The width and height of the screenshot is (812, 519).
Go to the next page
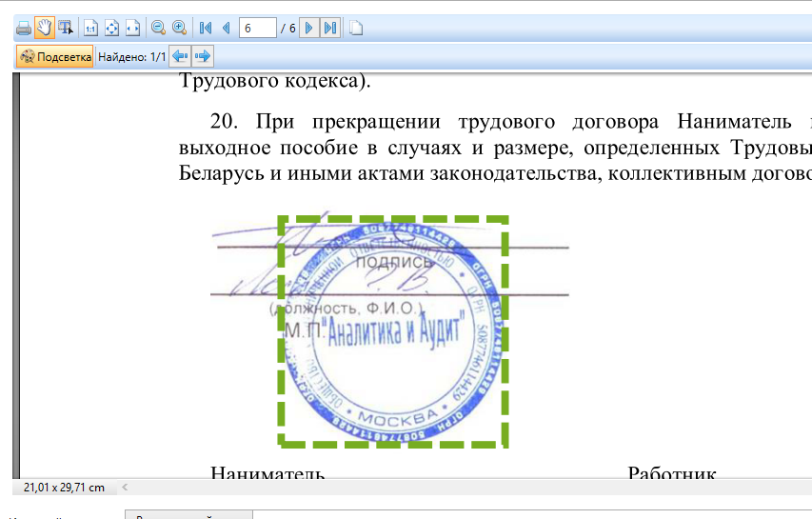point(308,28)
